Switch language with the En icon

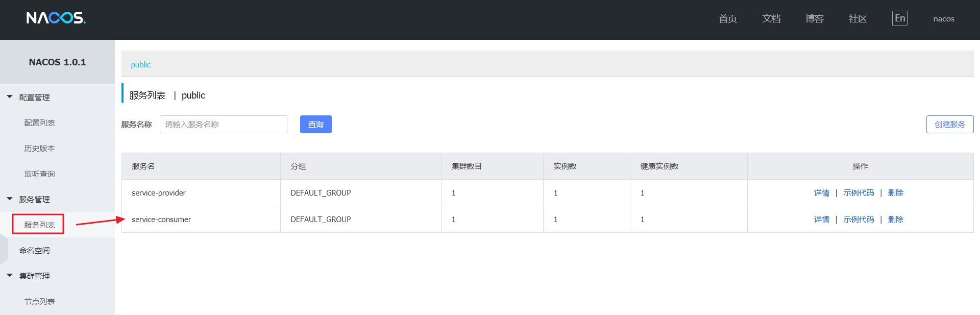(899, 18)
